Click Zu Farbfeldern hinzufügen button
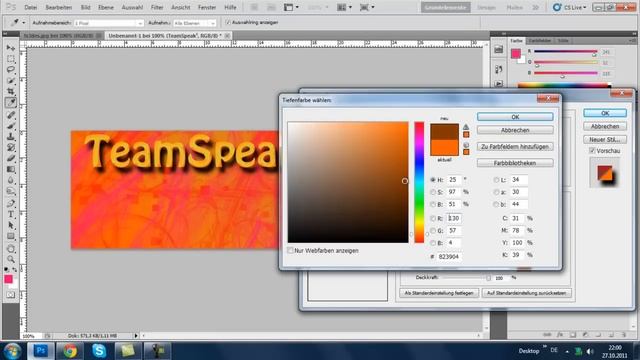This screenshot has height=360, width=640. click(x=515, y=147)
